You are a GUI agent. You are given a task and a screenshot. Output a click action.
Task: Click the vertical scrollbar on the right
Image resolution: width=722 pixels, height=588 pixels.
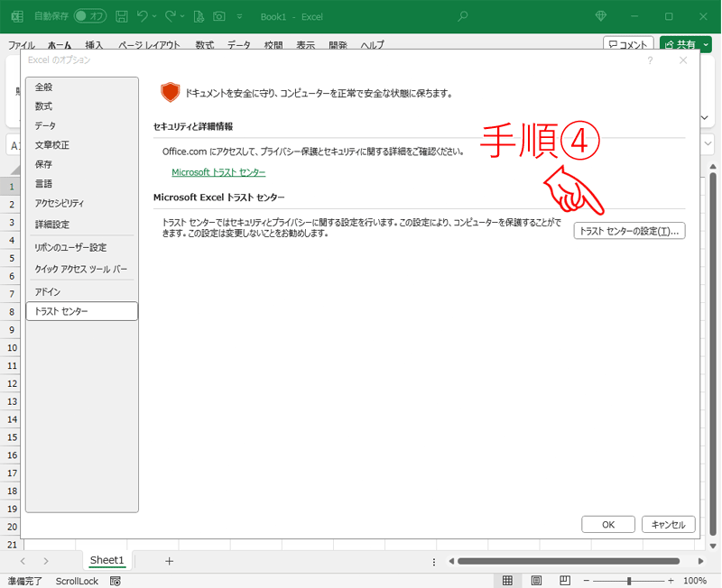[x=713, y=354]
